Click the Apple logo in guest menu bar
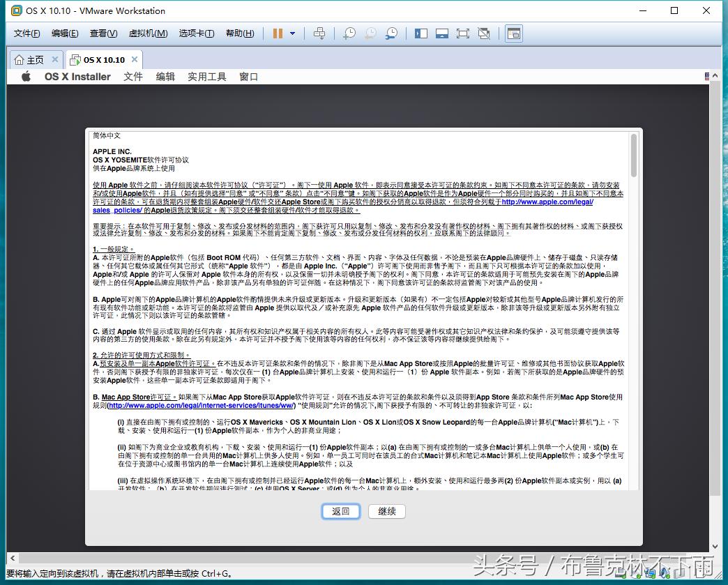Viewport: 728px width, 585px height. [25, 77]
